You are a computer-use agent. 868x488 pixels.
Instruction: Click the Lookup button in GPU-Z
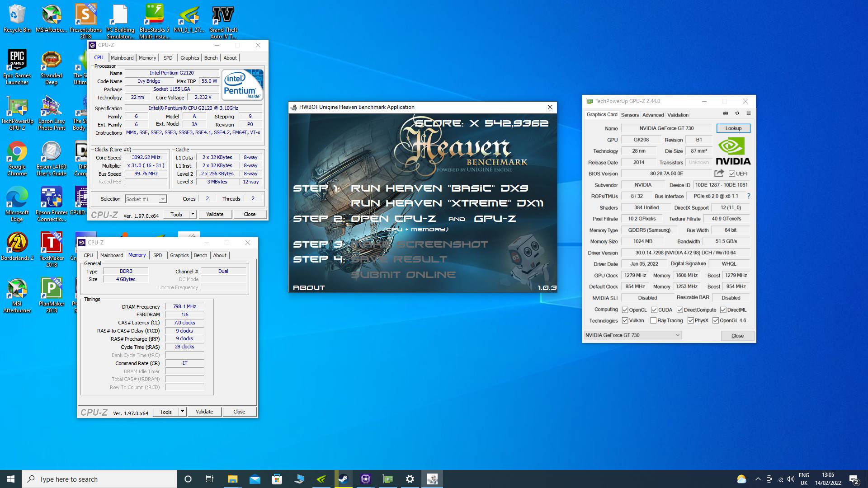(733, 128)
